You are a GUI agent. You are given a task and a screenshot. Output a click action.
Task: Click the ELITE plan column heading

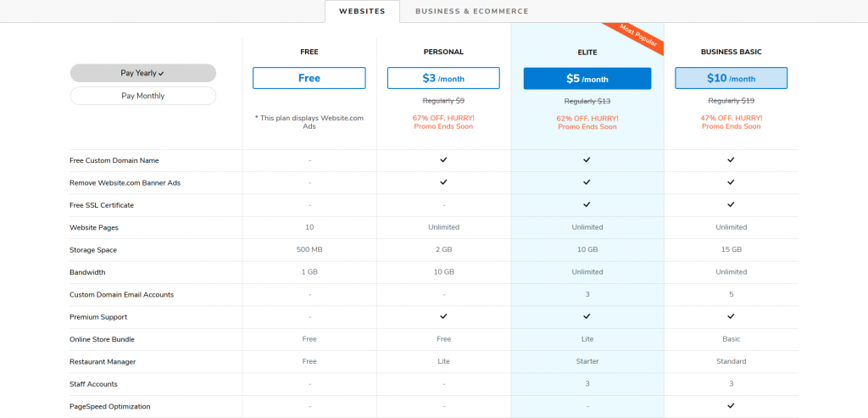click(x=587, y=53)
